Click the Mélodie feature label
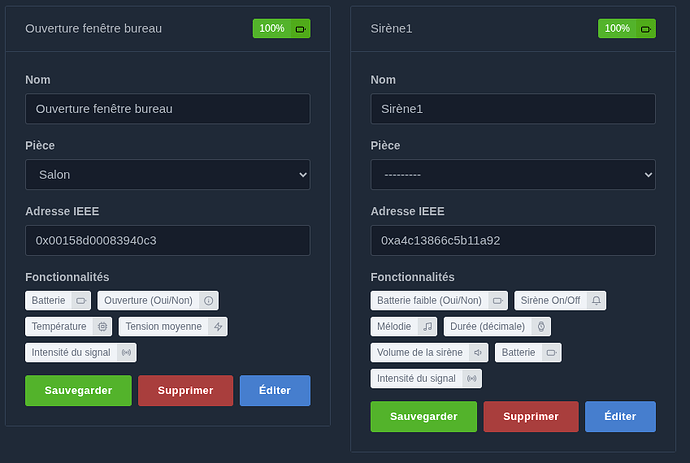 394,327
